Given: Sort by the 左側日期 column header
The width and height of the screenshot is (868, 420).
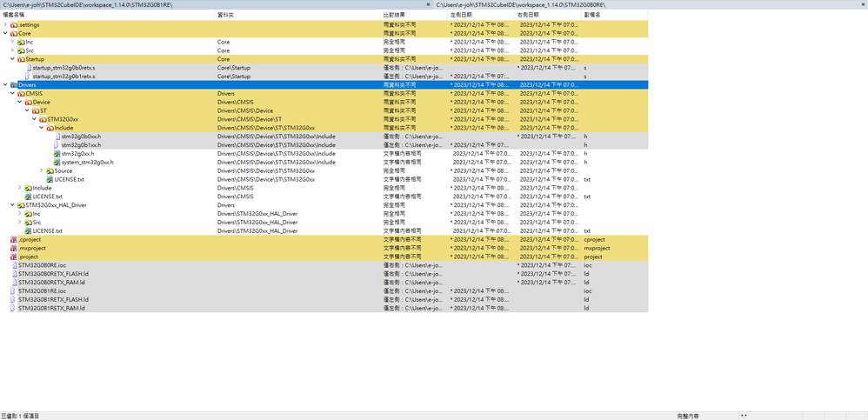Looking at the screenshot, I should 481,15.
